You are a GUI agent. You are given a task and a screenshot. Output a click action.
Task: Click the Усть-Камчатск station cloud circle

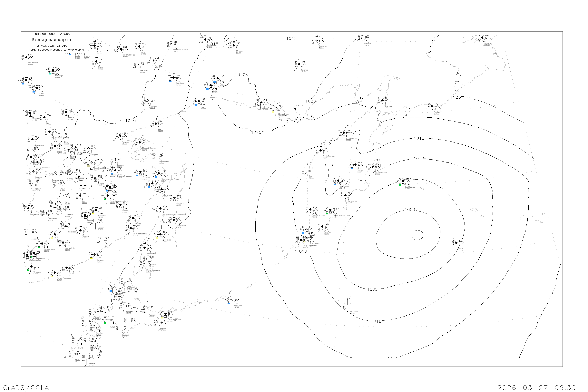(x=373, y=167)
